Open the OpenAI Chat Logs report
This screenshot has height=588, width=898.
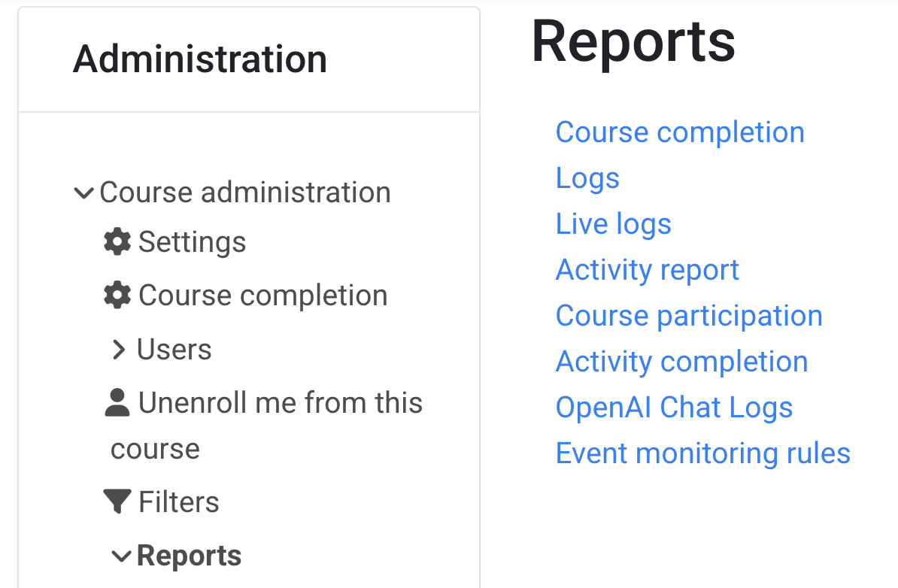click(674, 407)
